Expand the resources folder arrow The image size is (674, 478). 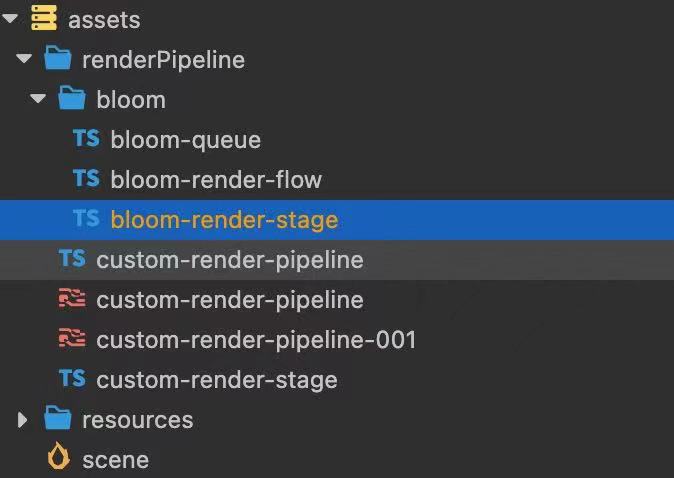[23, 420]
